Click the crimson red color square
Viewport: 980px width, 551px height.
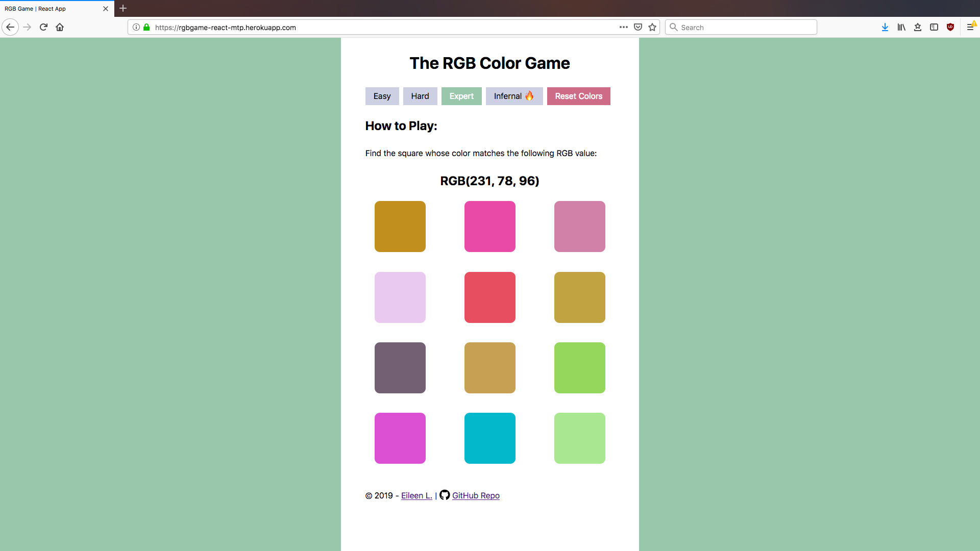point(490,297)
